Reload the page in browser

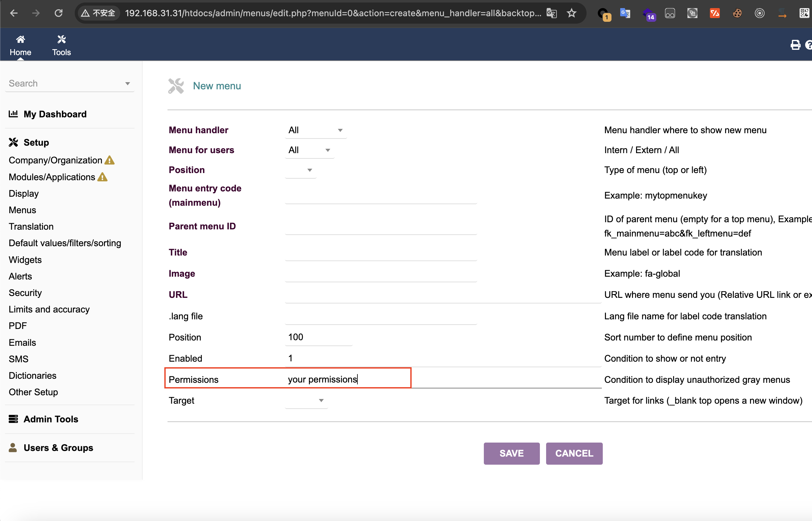click(59, 13)
